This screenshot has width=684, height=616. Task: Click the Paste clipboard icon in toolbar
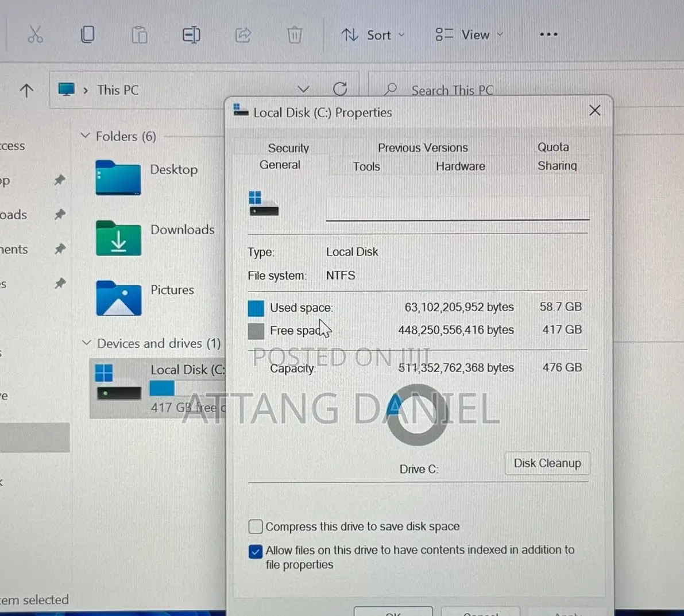tap(140, 35)
